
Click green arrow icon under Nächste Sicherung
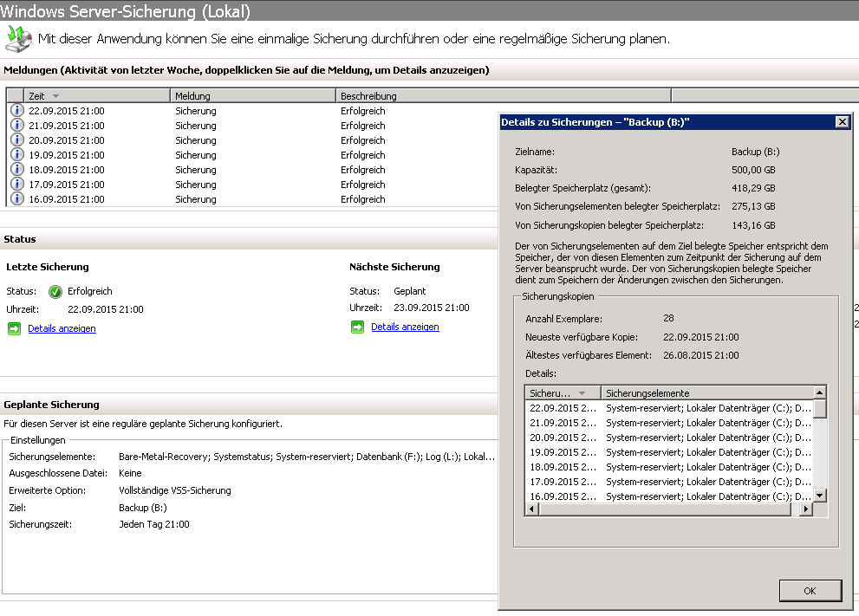click(357, 327)
